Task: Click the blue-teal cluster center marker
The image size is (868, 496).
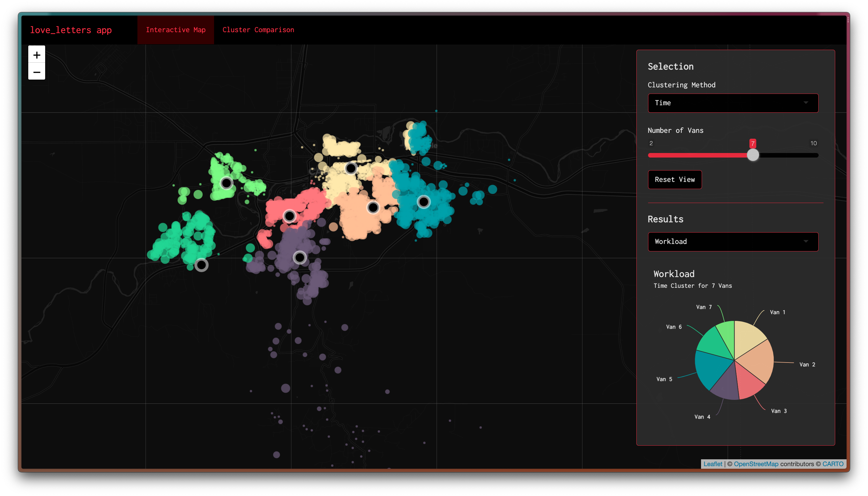Action: 423,202
